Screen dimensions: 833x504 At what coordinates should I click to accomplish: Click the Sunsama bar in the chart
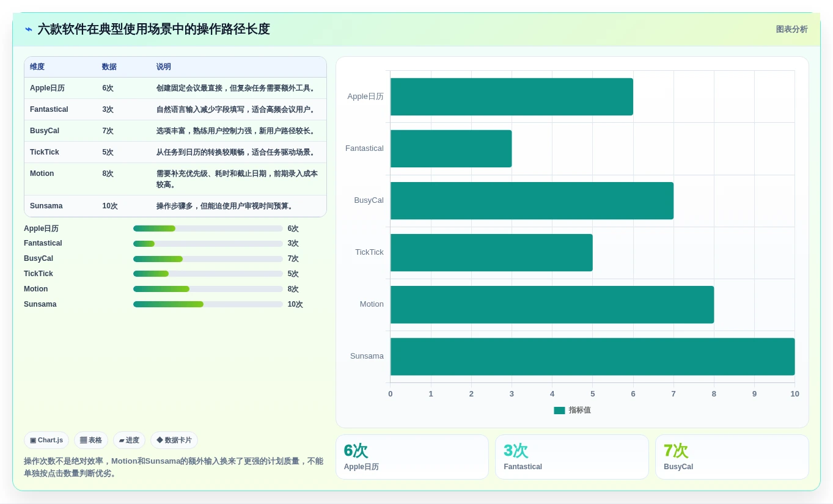click(592, 357)
